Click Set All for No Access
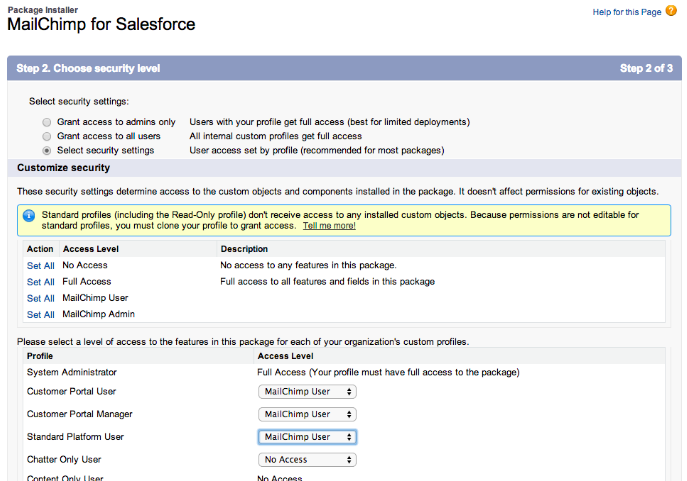This screenshot has width=687, height=481. (41, 266)
